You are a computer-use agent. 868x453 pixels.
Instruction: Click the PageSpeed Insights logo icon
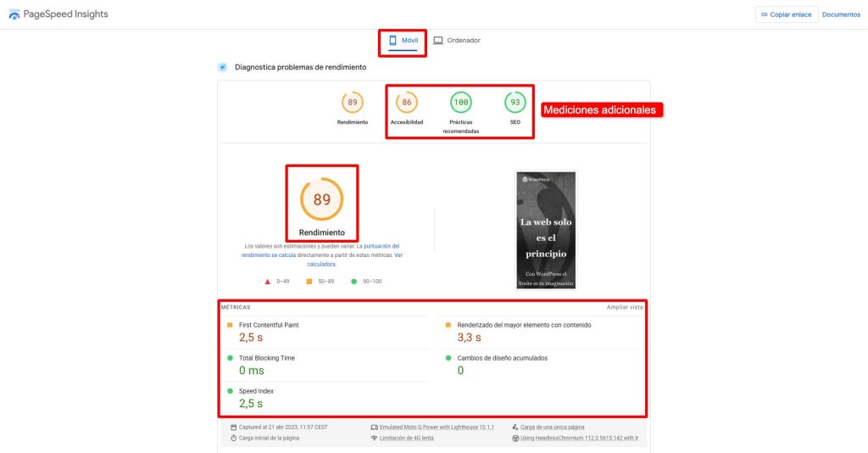point(14,14)
